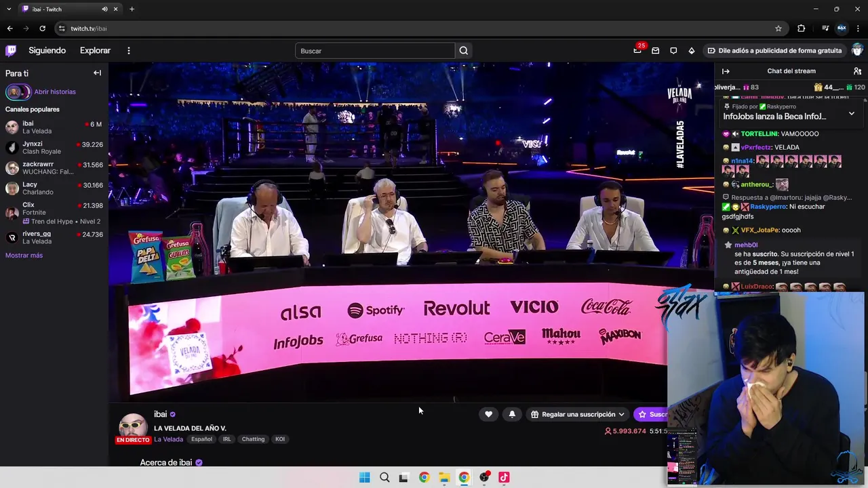The width and height of the screenshot is (868, 488).
Task: Open the Twitch user profile avatar
Action: click(858, 50)
